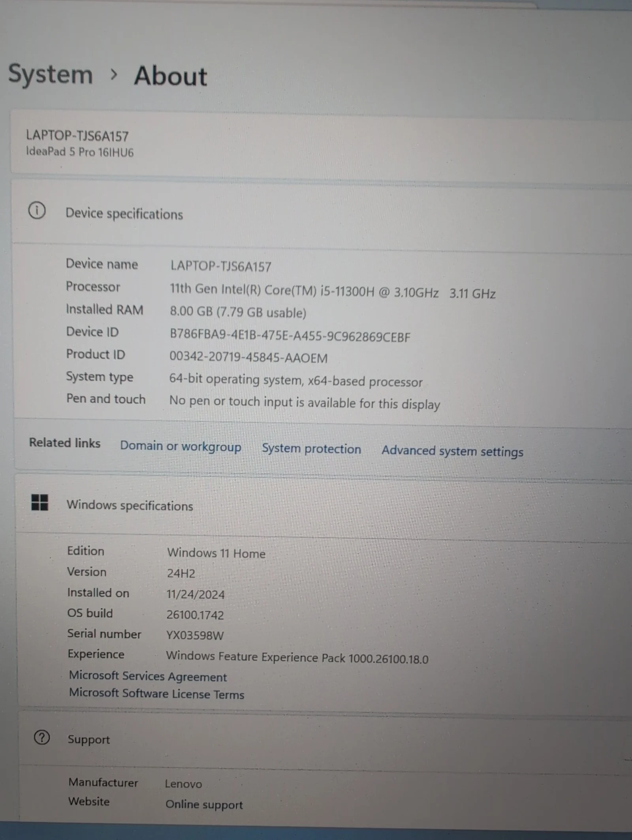
Task: Select the System type 64-bit operating system value
Action: [x=296, y=380]
